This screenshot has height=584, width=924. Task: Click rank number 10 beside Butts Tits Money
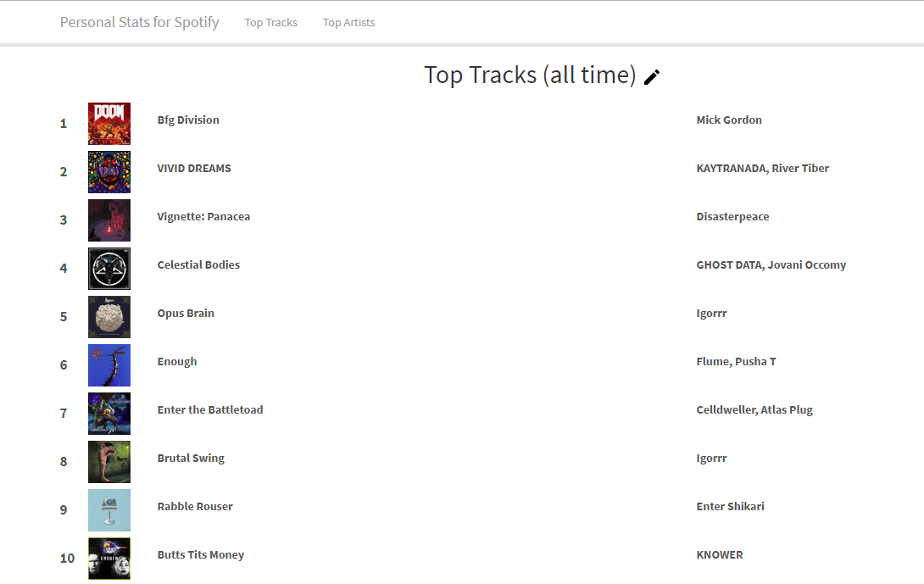pos(67,559)
